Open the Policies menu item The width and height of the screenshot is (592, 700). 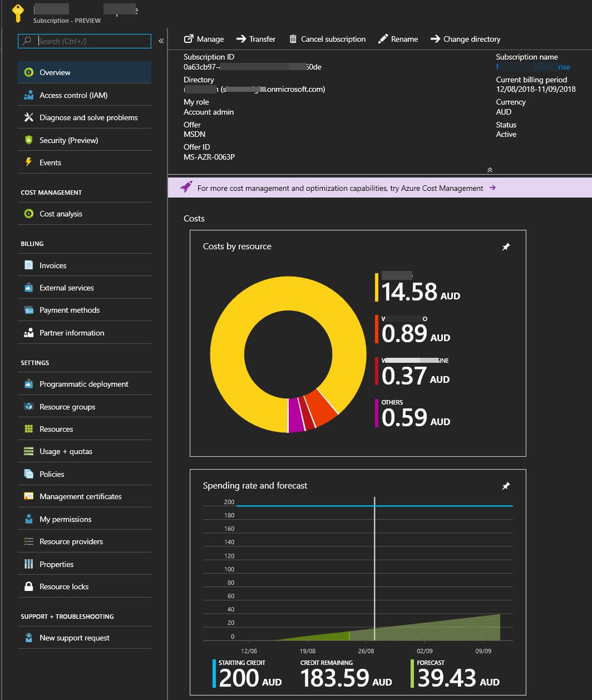coord(85,474)
